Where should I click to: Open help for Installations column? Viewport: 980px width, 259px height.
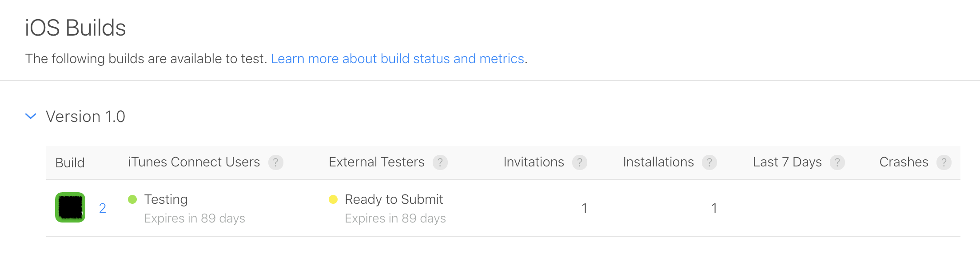(709, 162)
